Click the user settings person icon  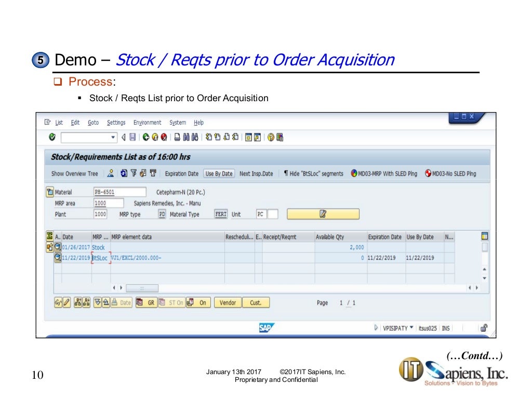[x=111, y=173]
